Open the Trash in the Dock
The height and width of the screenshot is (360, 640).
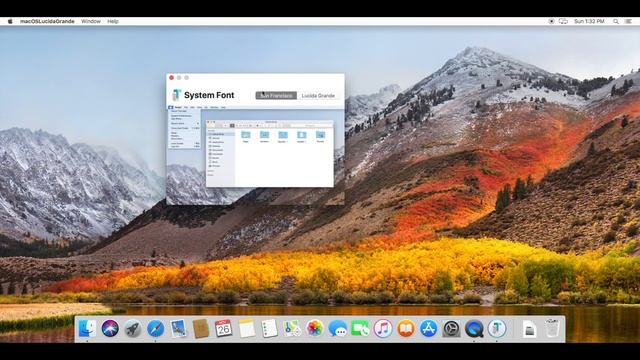point(552,328)
